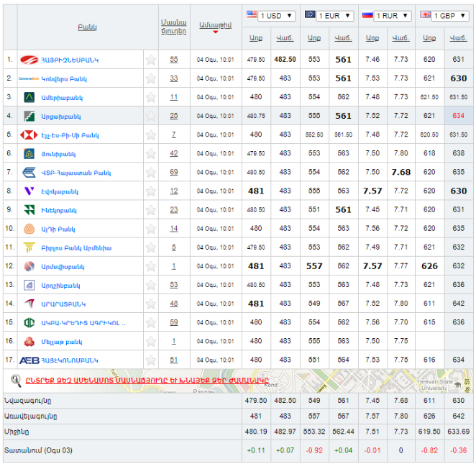Click the Artsakhbank logo icon in row 4
The image size is (476, 464).
click(29, 116)
